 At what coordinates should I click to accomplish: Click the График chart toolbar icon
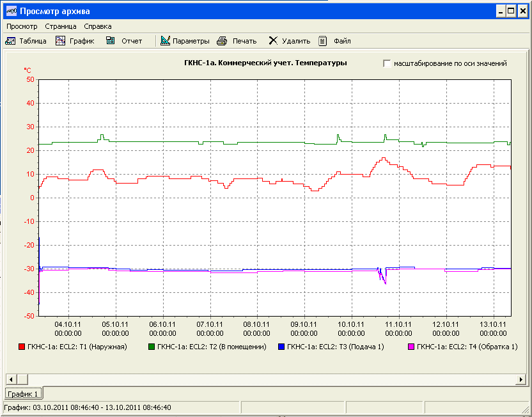point(60,41)
